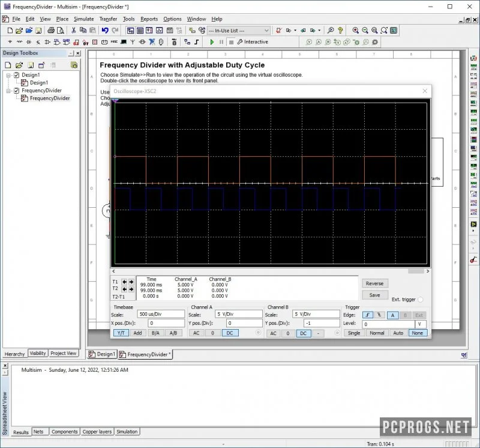This screenshot has height=448, width=480.
Task: Click T1 cursor right arrow
Action: [131, 282]
